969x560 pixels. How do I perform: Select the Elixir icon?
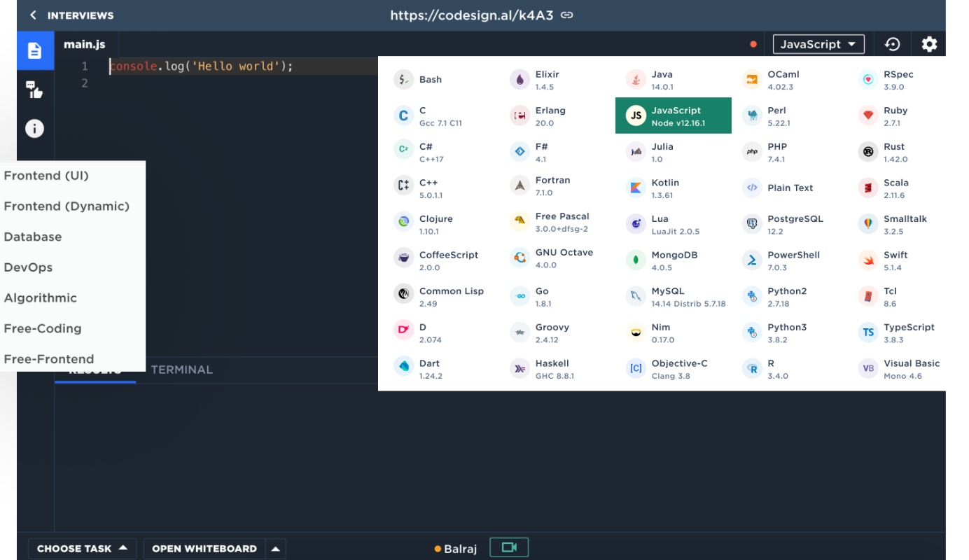[520, 80]
